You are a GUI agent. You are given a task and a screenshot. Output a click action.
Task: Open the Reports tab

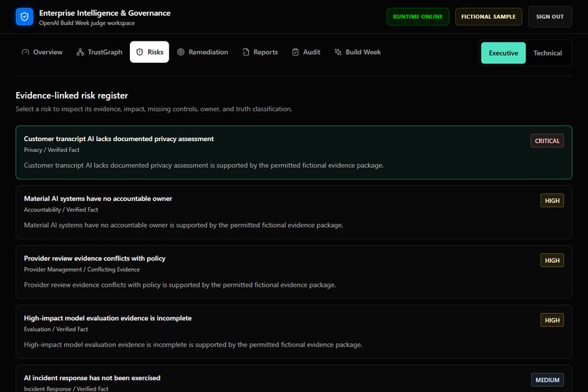click(260, 52)
